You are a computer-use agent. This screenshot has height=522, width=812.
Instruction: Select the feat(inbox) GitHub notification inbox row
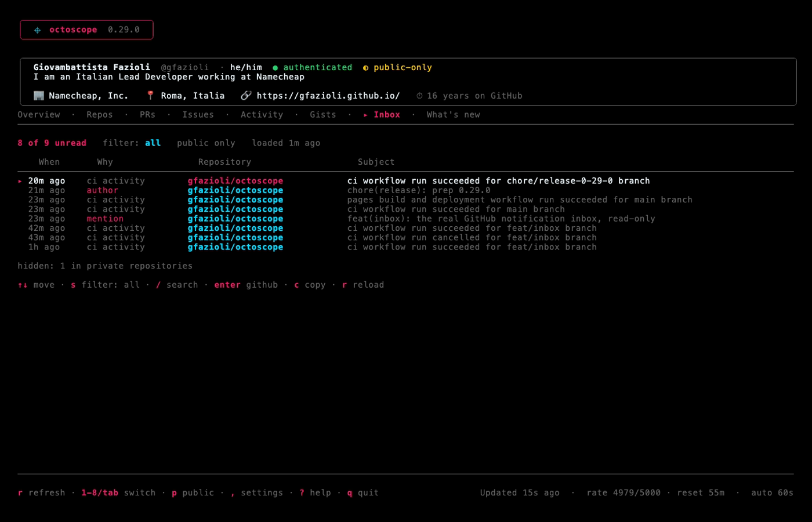pos(405,219)
